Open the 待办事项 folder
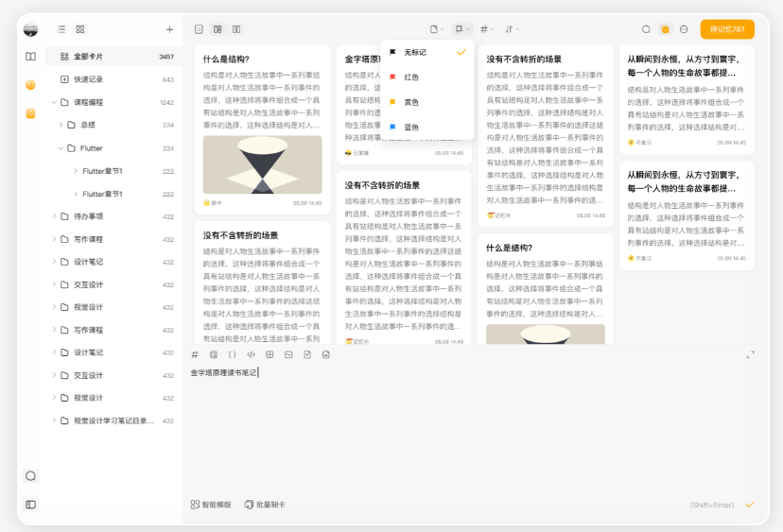 [113, 216]
